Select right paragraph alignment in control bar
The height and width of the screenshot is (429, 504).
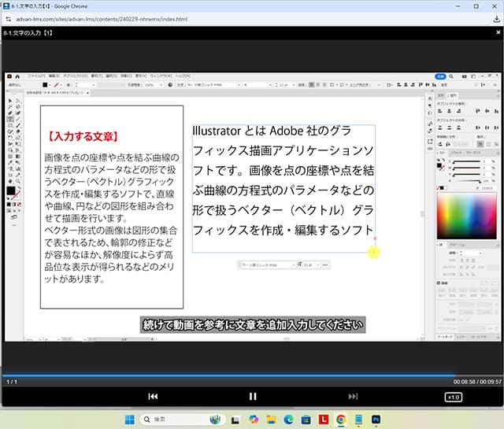click(x=324, y=85)
